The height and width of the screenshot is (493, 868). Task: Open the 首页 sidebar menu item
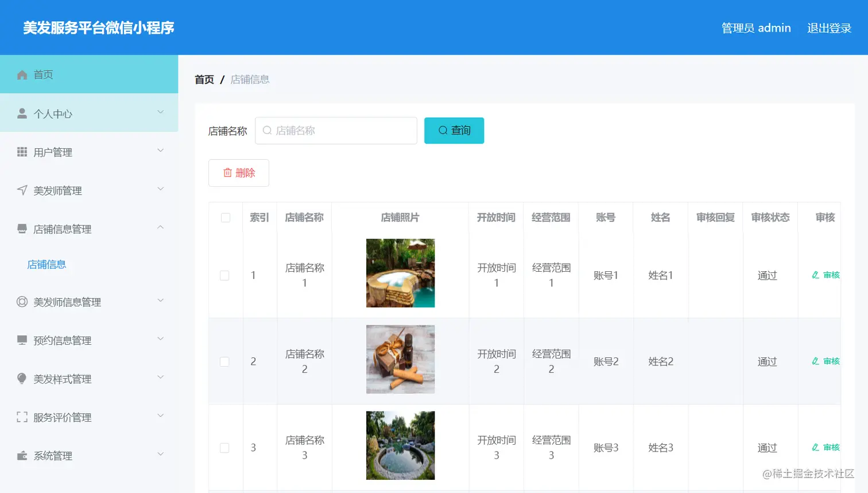coord(89,74)
